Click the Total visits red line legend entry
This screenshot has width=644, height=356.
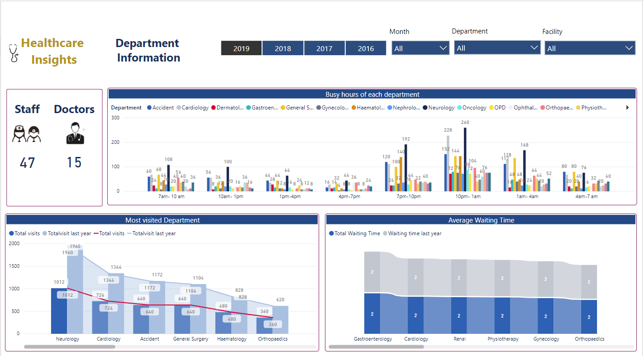tap(109, 233)
